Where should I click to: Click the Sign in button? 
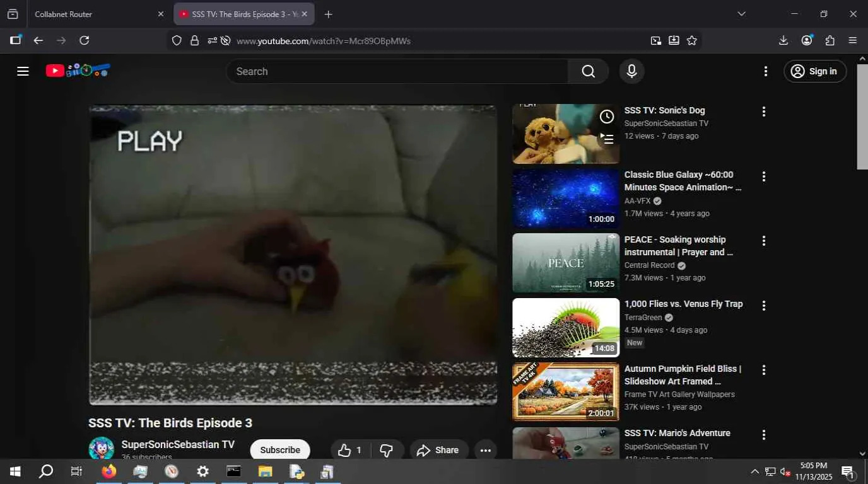point(814,71)
